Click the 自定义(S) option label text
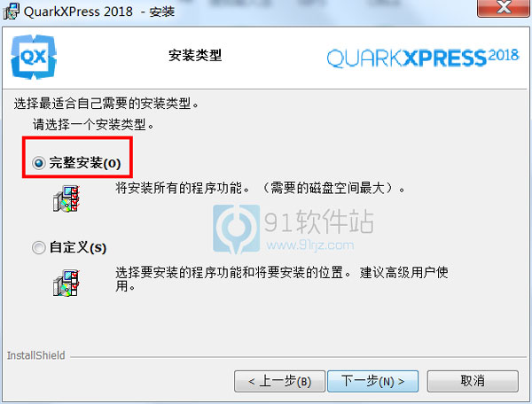 [x=78, y=247]
